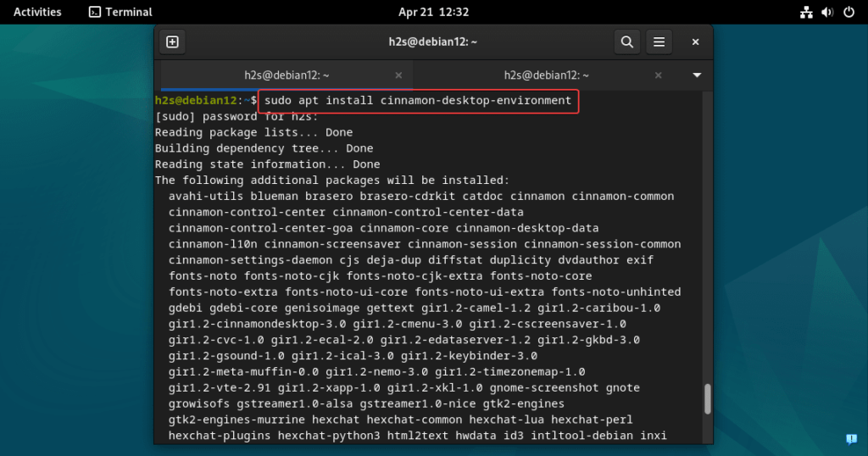Click the 'cinnamon-common' package name
868x456 pixels.
(623, 197)
